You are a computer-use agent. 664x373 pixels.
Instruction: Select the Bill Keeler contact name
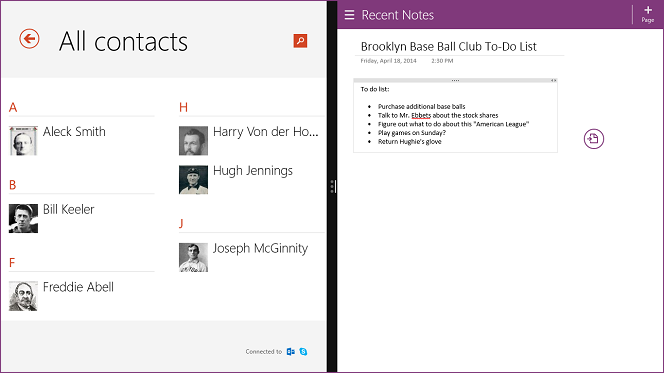pos(69,209)
